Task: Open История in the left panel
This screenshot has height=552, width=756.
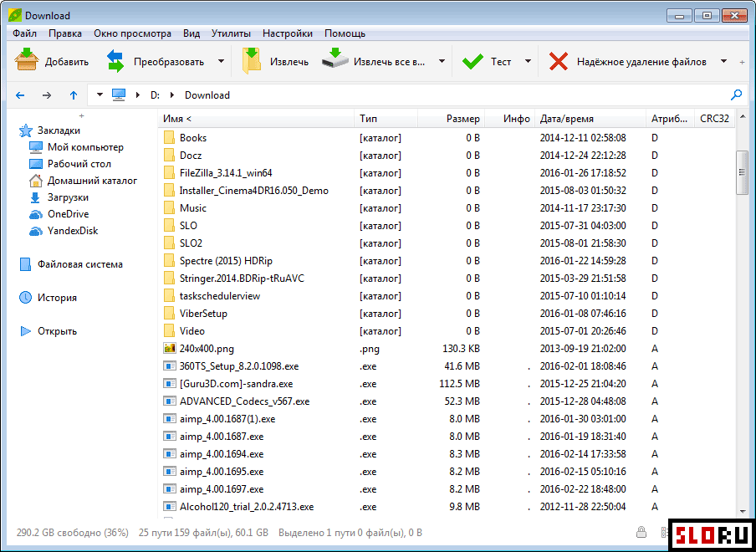Action: [57, 298]
